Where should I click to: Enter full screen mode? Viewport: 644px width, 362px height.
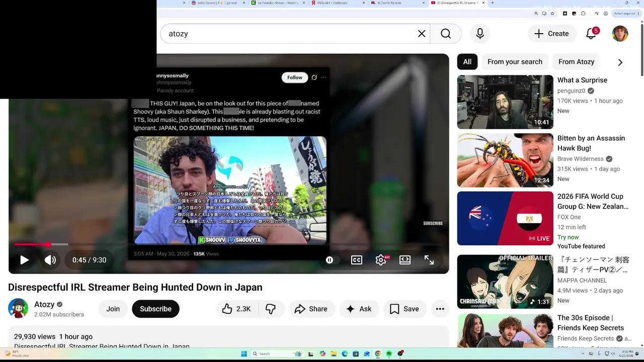tap(429, 260)
